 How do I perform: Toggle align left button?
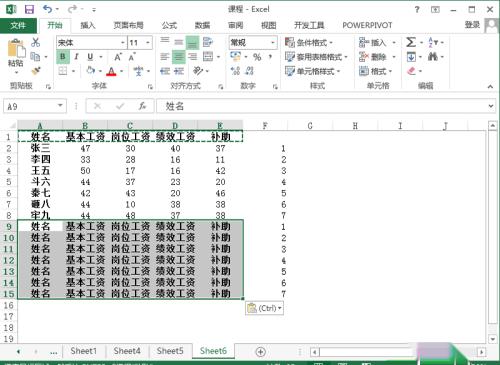(165, 57)
